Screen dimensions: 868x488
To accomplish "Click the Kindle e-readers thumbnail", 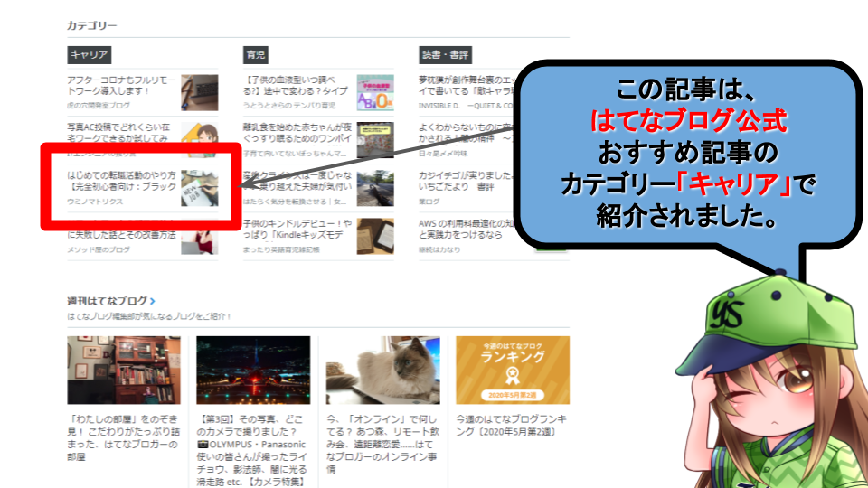I will pos(375,236).
